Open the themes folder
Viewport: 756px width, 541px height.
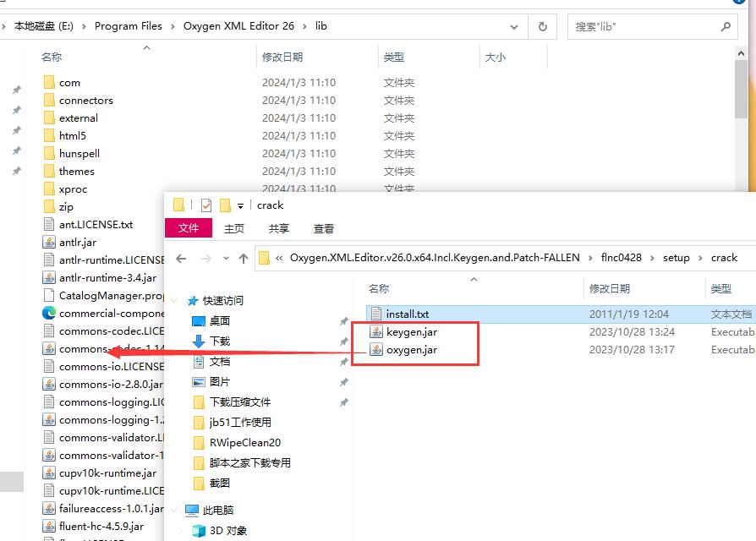[x=77, y=171]
